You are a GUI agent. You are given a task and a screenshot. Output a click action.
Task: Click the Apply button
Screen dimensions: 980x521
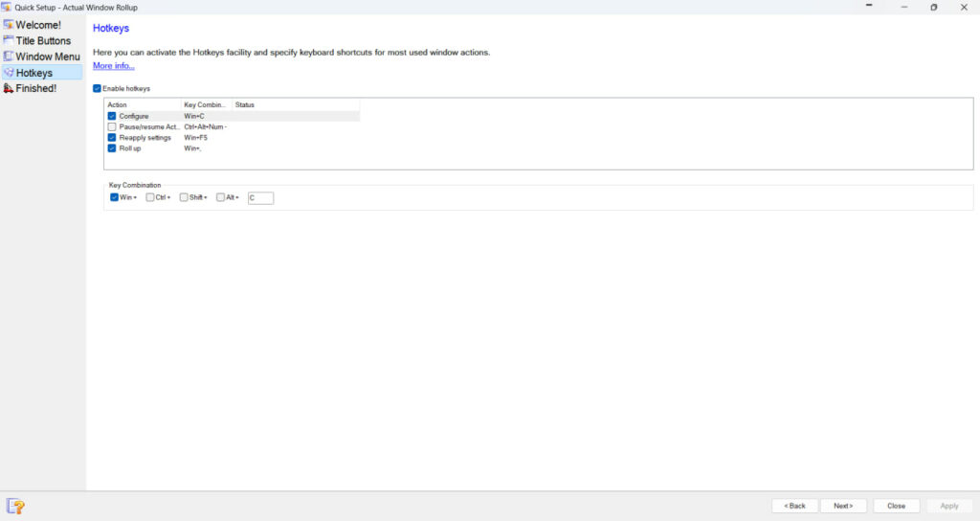pos(948,506)
